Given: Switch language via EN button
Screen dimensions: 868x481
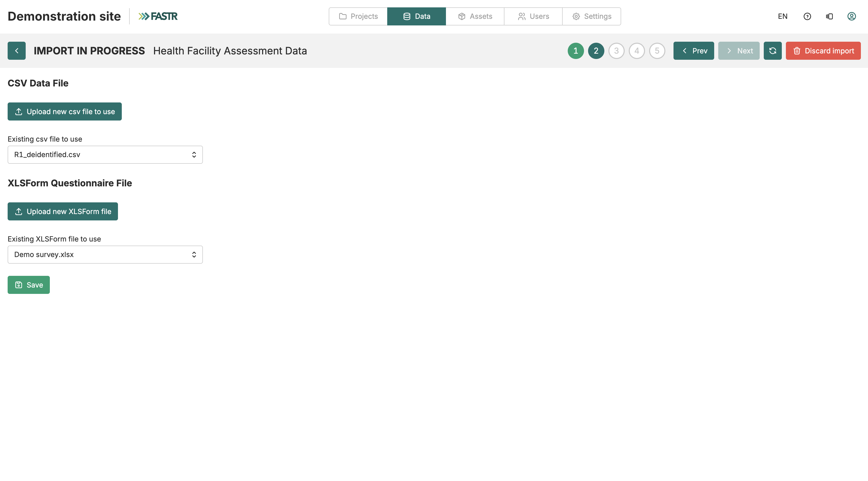Looking at the screenshot, I should [x=782, y=16].
